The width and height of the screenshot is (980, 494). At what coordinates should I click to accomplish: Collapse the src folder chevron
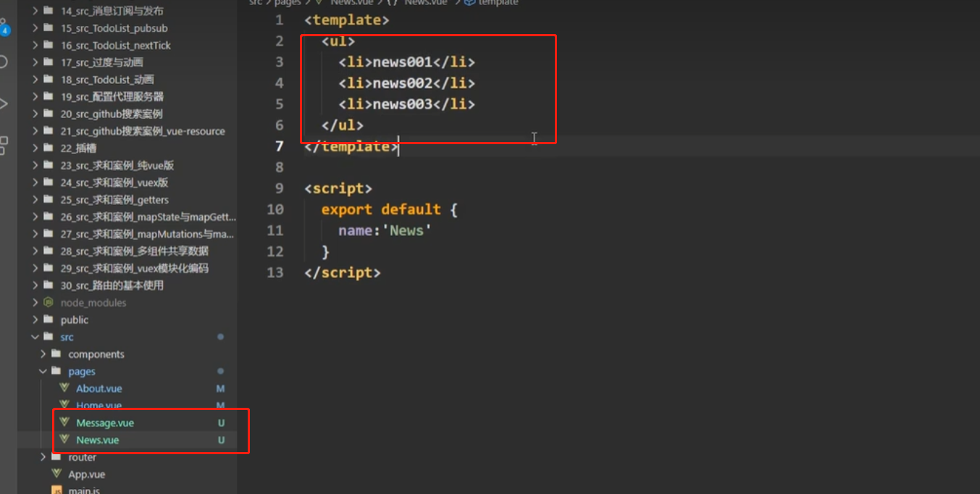(35, 337)
